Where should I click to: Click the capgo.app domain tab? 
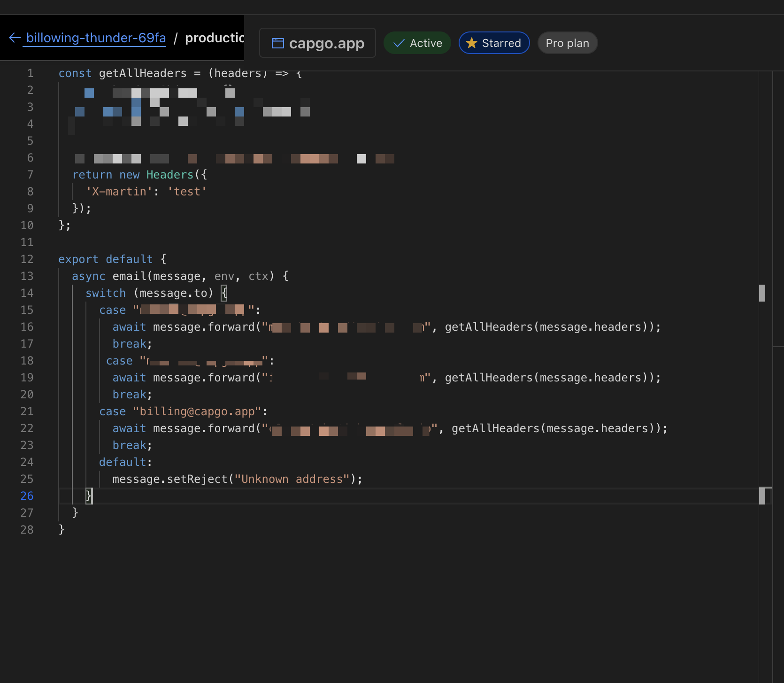tap(317, 43)
